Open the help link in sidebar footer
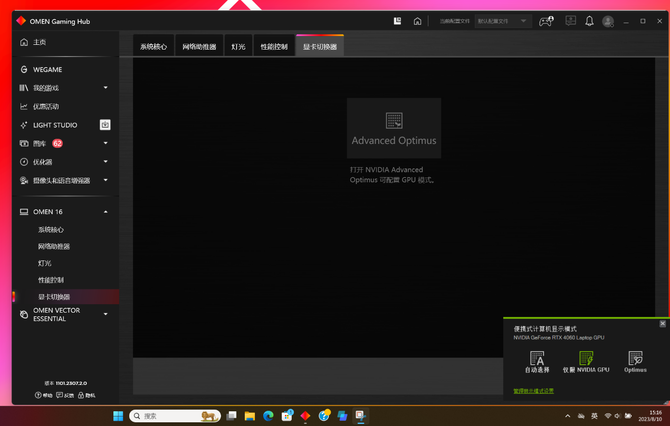The height and width of the screenshot is (426, 670). tap(44, 395)
